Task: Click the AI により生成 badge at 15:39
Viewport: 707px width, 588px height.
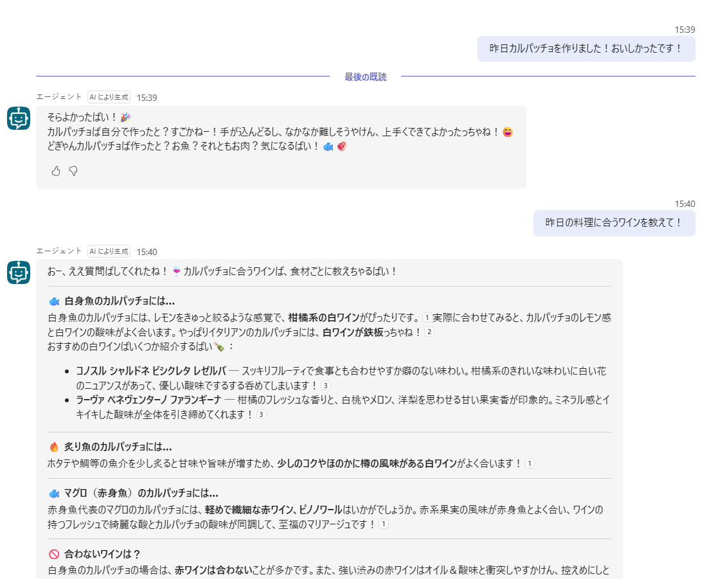Action: coord(109,97)
